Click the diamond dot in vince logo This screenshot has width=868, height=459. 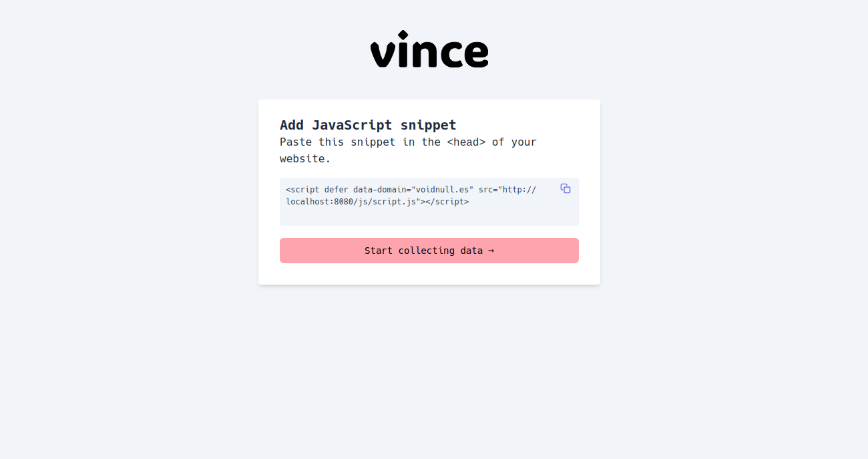pyautogui.click(x=403, y=35)
